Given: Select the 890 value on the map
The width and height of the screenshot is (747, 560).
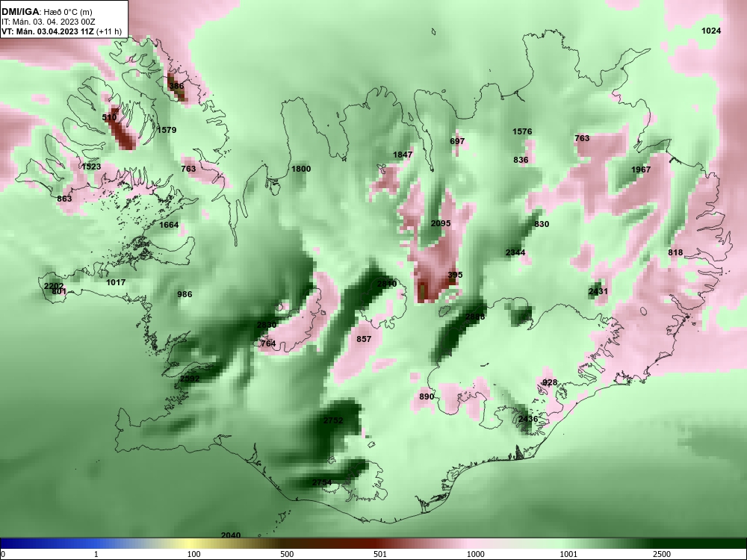Looking at the screenshot, I should (427, 396).
